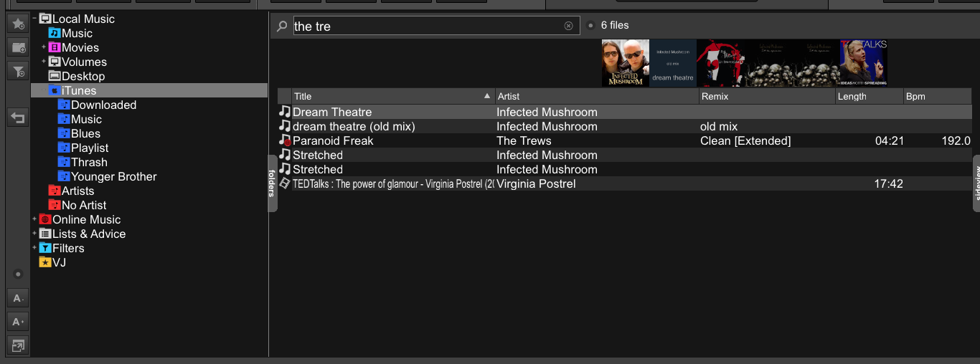Select the VJ folder
The width and height of the screenshot is (980, 364).
(52, 262)
